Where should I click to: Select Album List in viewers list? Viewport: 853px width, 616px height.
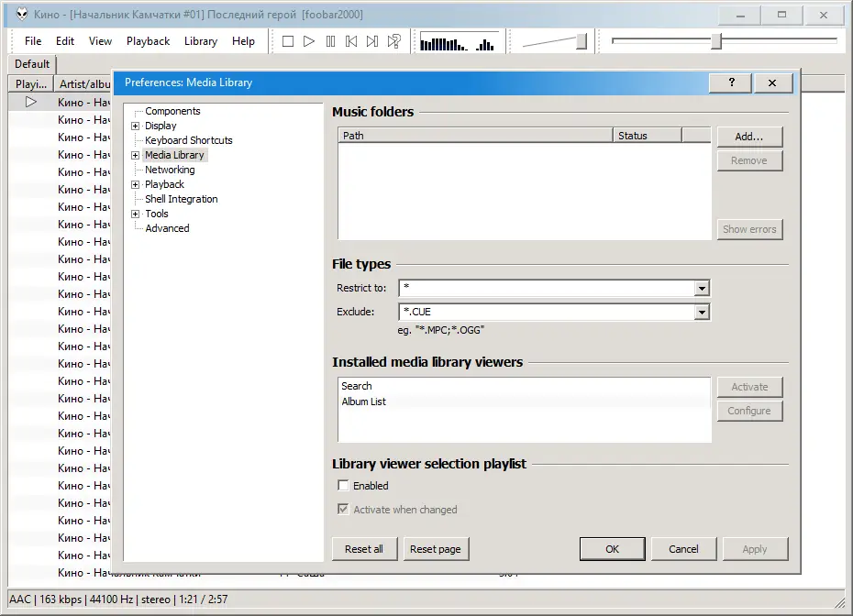524,401
